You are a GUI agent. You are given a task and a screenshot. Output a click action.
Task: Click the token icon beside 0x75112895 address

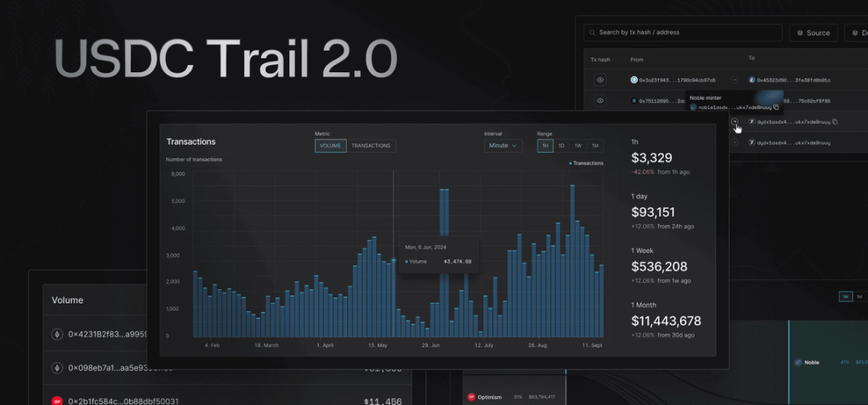[634, 100]
